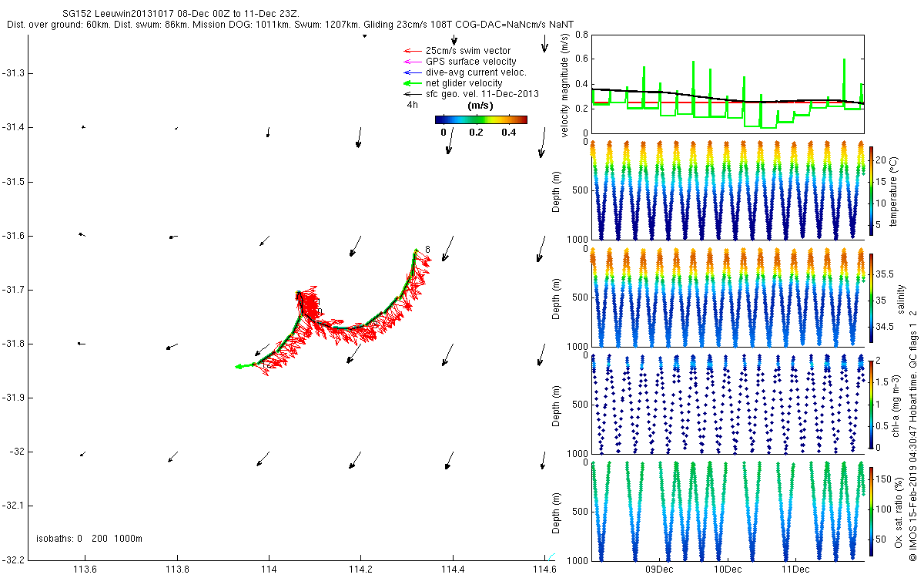
Task: Click the '09Dec' date tick label
Action: tap(660, 570)
